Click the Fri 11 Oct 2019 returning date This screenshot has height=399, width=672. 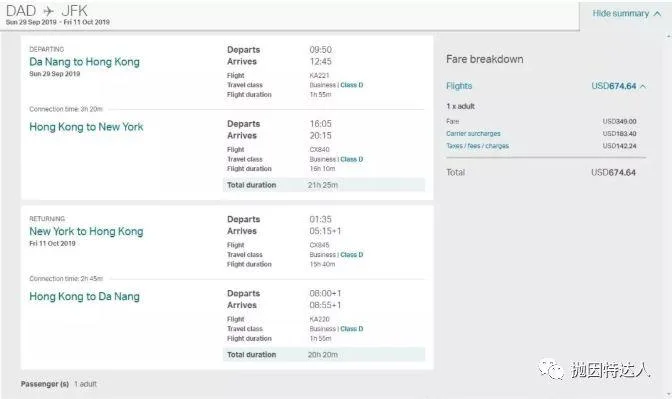pyautogui.click(x=52, y=243)
